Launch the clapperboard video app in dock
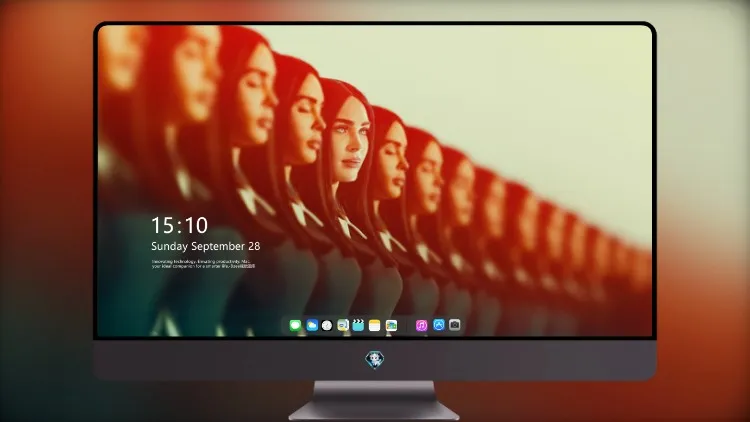The image size is (750, 422). pos(358,325)
